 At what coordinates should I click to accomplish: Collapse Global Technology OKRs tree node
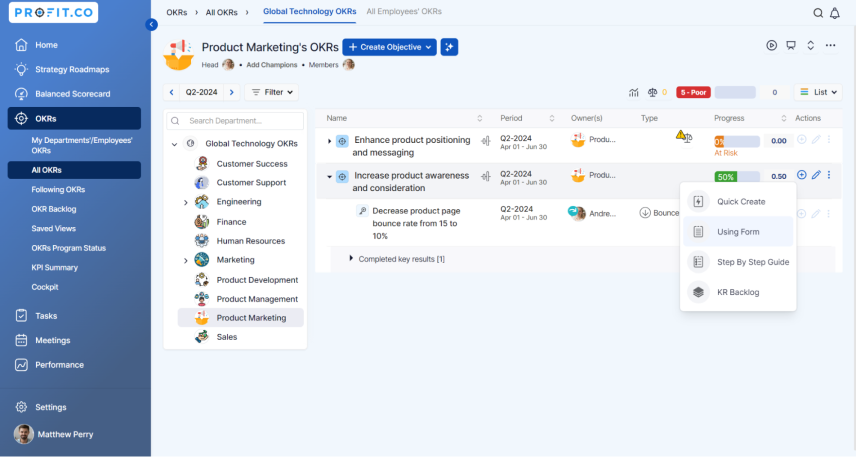[x=174, y=144]
